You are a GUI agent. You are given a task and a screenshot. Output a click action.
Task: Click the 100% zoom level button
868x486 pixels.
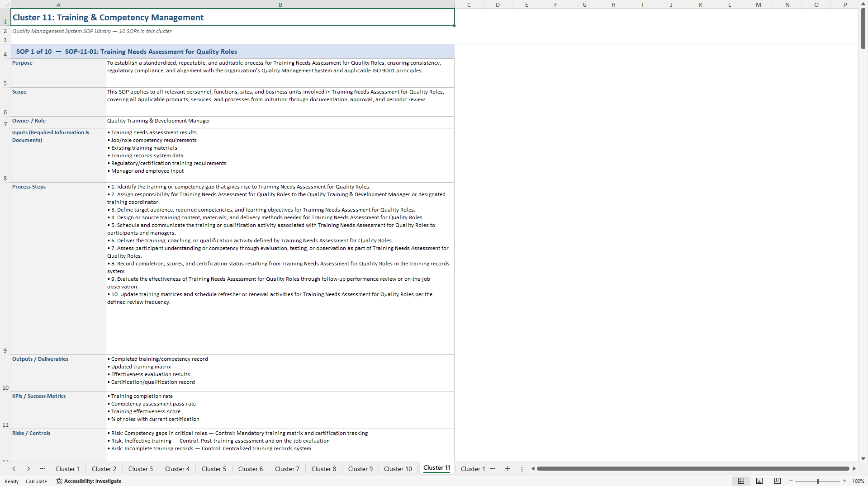(858, 481)
